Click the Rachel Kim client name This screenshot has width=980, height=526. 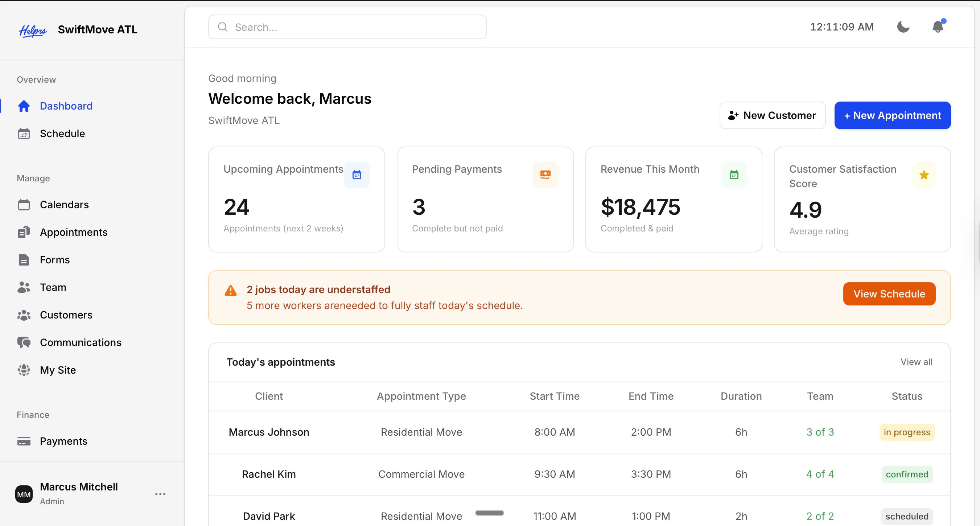269,474
